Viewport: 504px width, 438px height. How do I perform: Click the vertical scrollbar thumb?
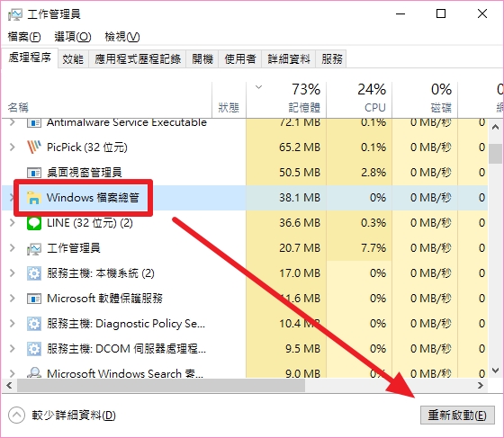pos(494,154)
